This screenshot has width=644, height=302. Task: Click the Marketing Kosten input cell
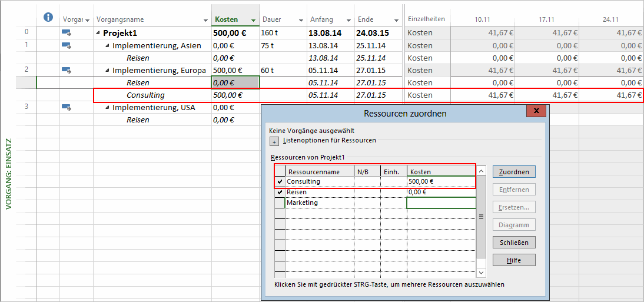[441, 203]
